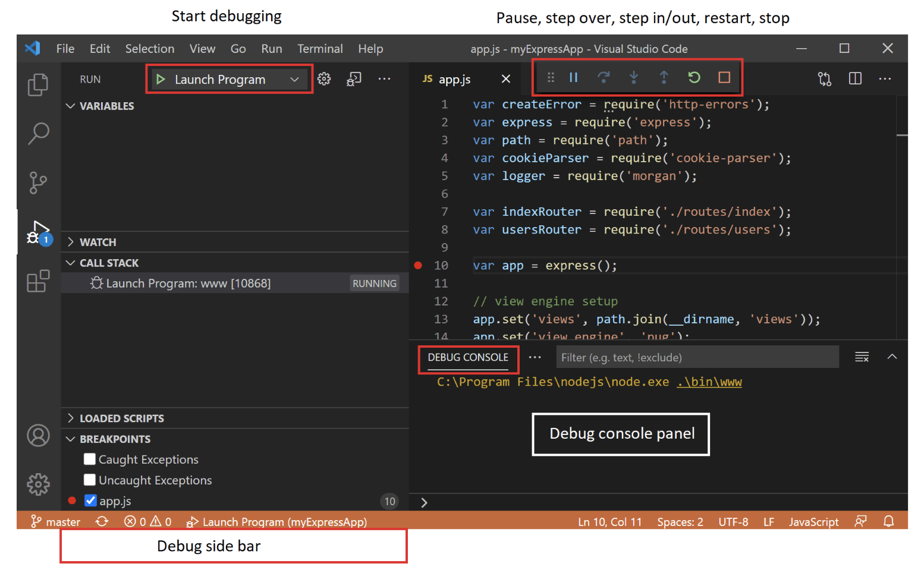Click Launch Program (myExpressApp) in status bar
This screenshot has height=573, width=924.
[276, 521]
